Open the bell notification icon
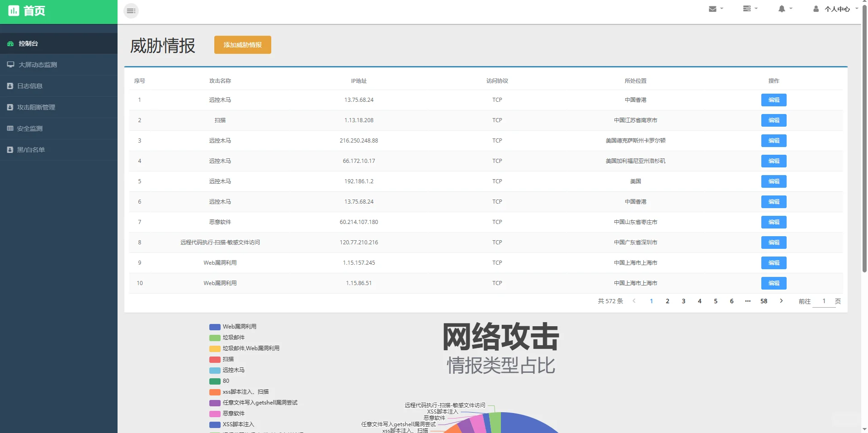Viewport: 868px width, 433px height. (x=782, y=8)
